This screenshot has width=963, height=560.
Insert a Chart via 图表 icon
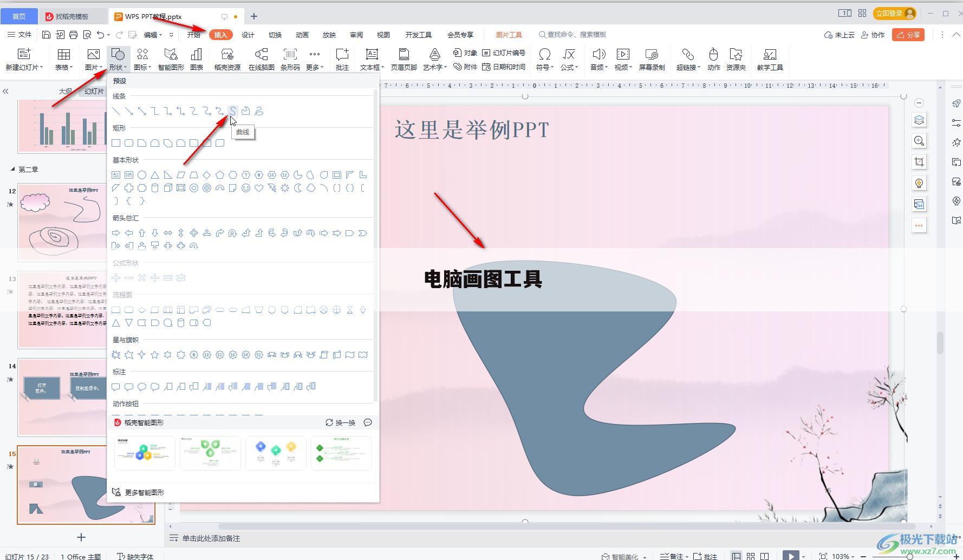click(197, 60)
